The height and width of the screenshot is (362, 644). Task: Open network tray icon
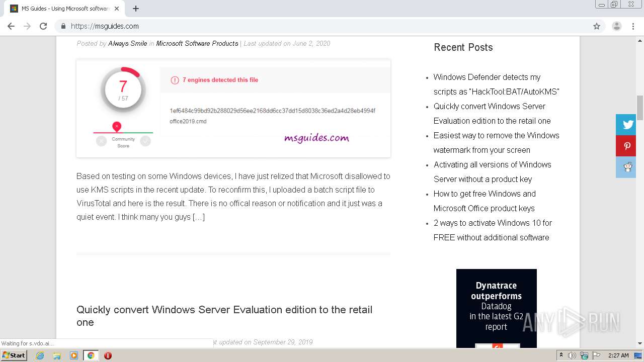point(584,355)
